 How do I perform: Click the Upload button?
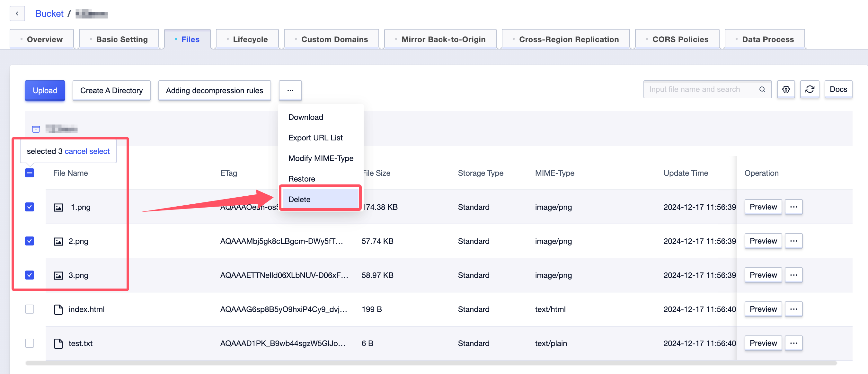click(45, 90)
